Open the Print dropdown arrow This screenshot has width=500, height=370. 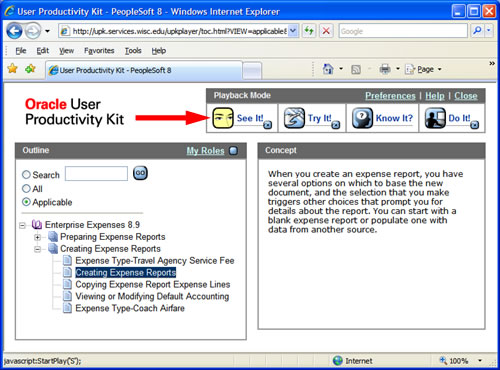[x=398, y=69]
